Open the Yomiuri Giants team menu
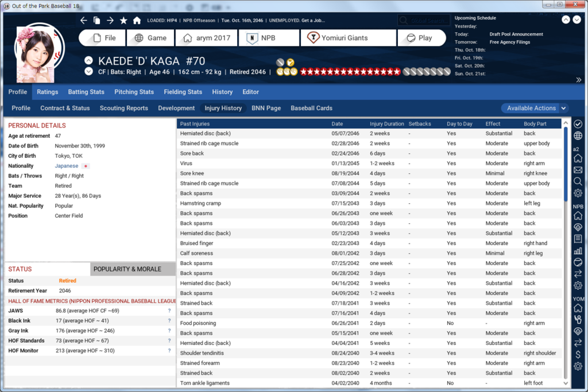The image size is (588, 392). tap(349, 38)
